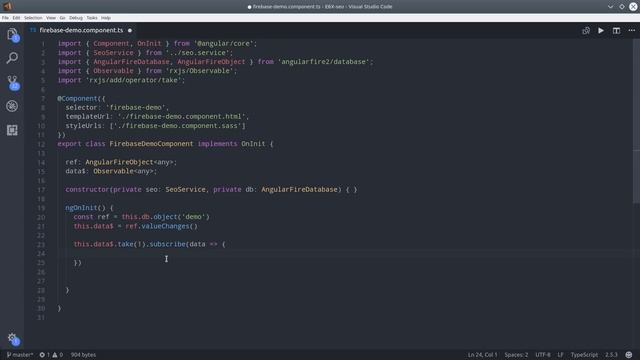
Task: Click the FirebaseDemoComponent class name
Action: point(151,144)
